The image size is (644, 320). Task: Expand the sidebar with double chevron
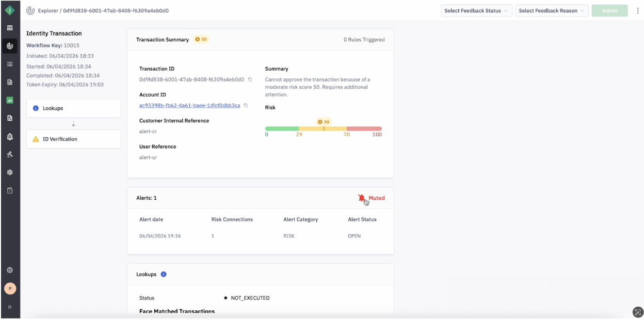(x=10, y=307)
